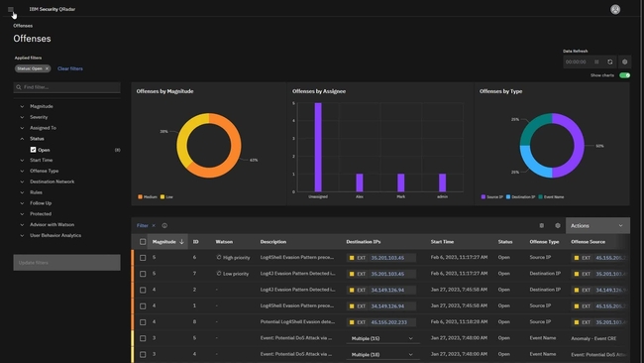Remove the Status Open filter tag
The image size is (644, 363).
pos(47,68)
